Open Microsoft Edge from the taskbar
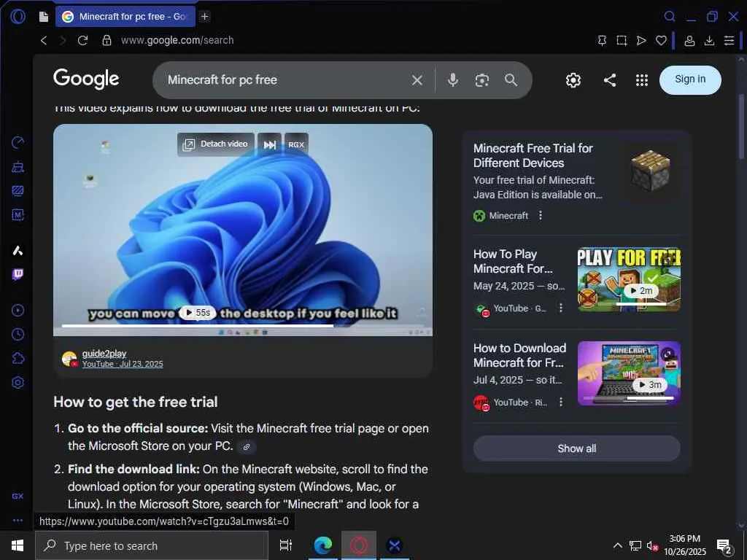The height and width of the screenshot is (560, 747). tap(323, 545)
